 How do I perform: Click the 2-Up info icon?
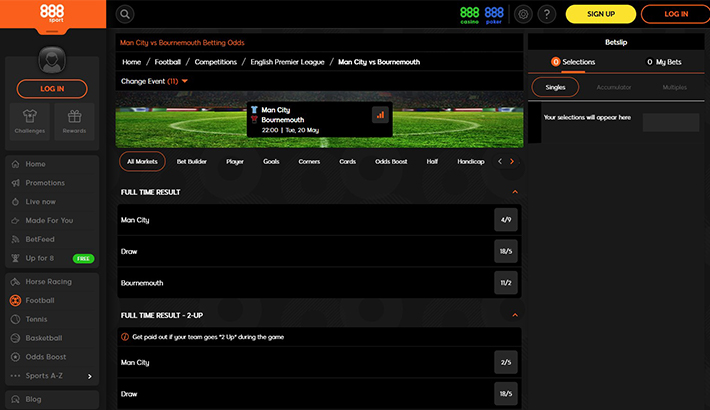coord(125,337)
